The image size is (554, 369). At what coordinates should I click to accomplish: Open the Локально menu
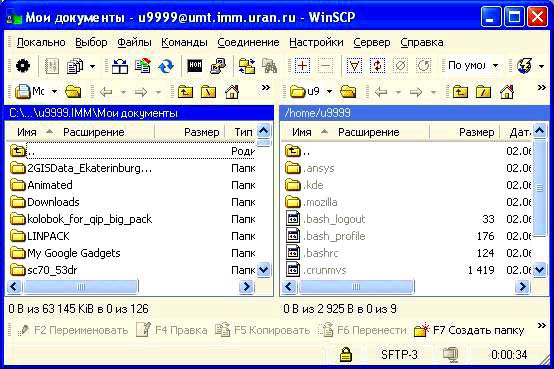coord(41,42)
